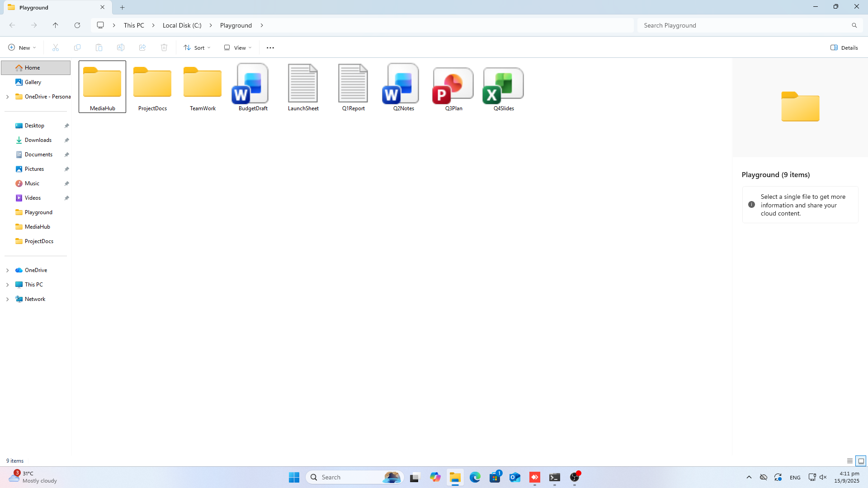
Task: Open the See more options menu
Action: pos(270,47)
